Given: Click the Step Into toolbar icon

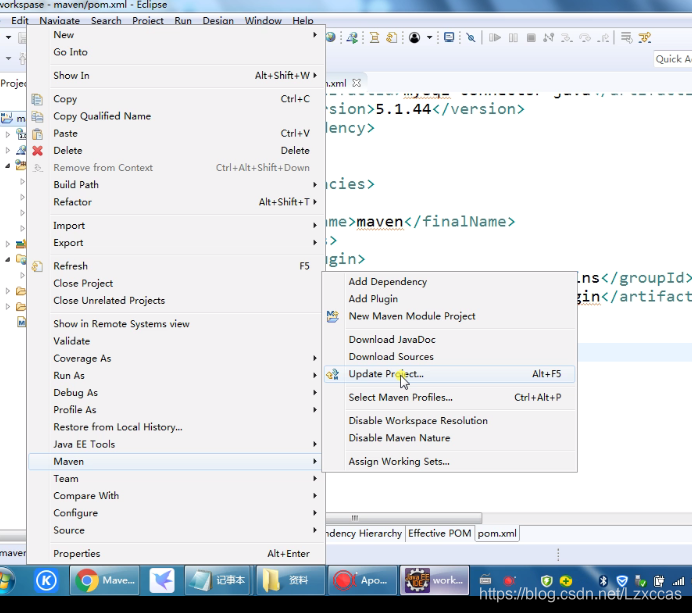Looking at the screenshot, I should click(567, 38).
